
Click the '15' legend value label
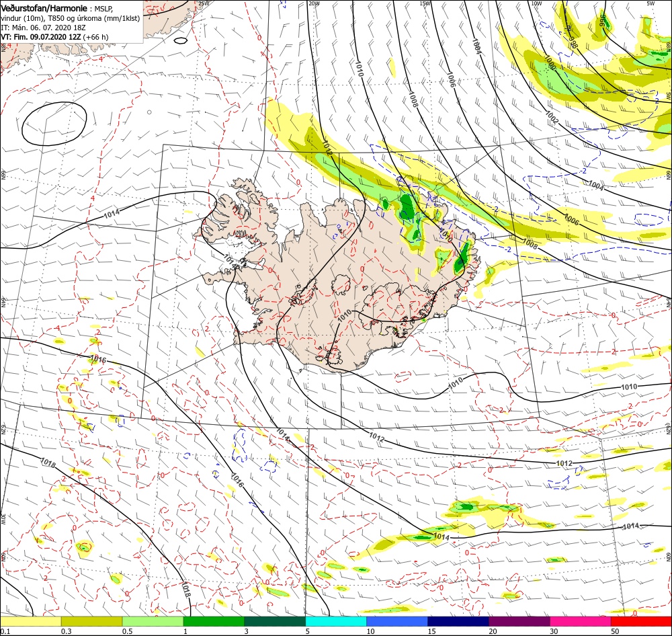(x=431, y=631)
